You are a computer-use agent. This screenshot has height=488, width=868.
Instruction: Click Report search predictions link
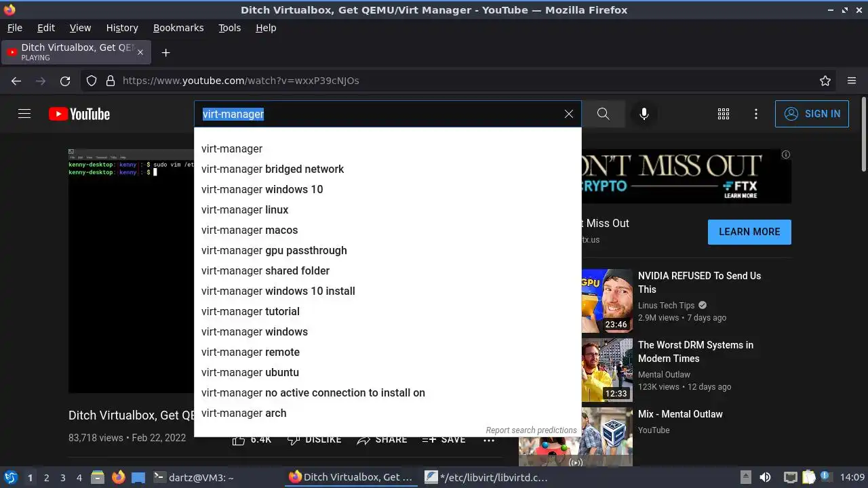[x=531, y=430]
